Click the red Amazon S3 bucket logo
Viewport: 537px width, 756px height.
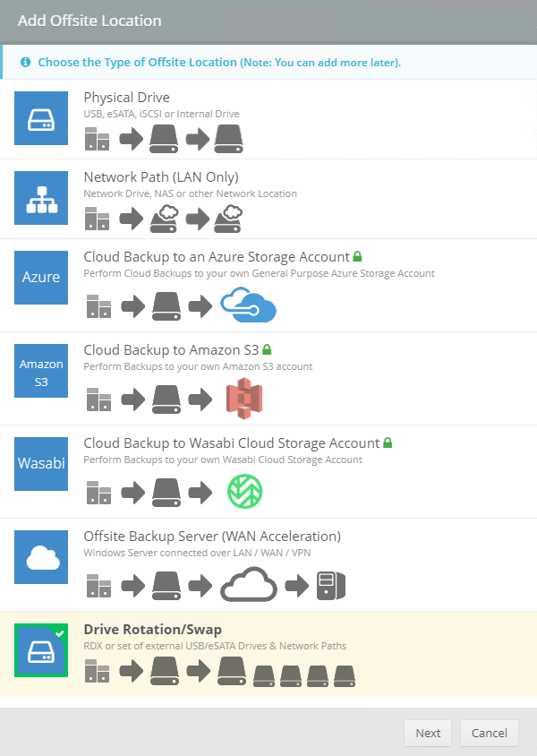click(x=244, y=399)
